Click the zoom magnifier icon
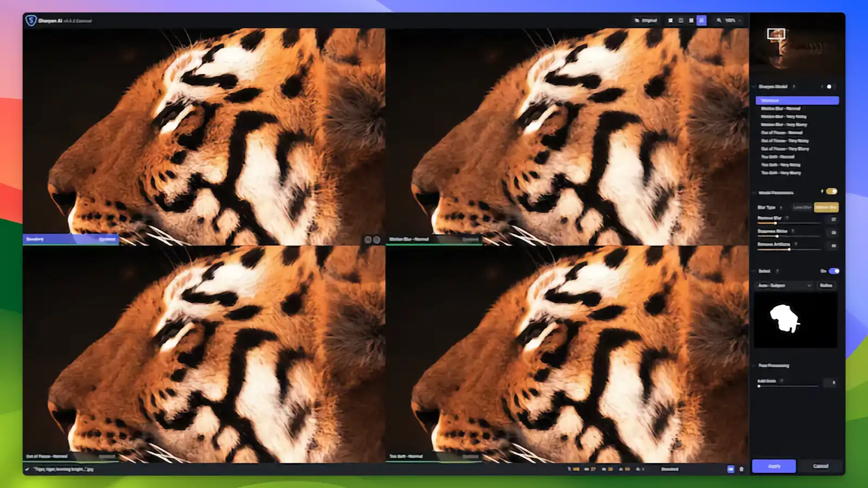Screen dimensions: 868x488 [719, 21]
